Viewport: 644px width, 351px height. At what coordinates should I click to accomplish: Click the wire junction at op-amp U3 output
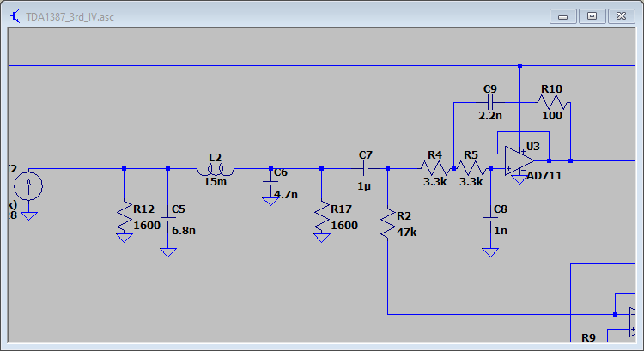coord(550,161)
